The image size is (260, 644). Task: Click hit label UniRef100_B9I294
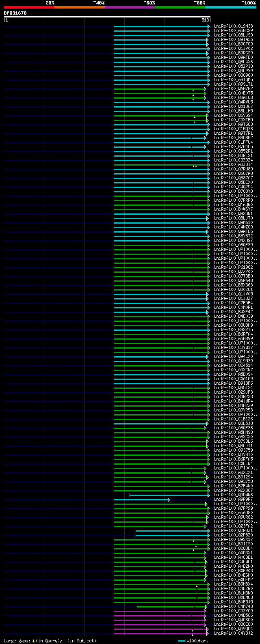pyautogui.click(x=233, y=477)
